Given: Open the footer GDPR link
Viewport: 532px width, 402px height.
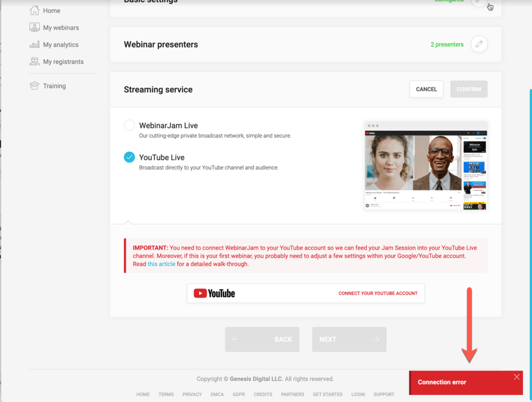Looking at the screenshot, I should click(x=238, y=394).
